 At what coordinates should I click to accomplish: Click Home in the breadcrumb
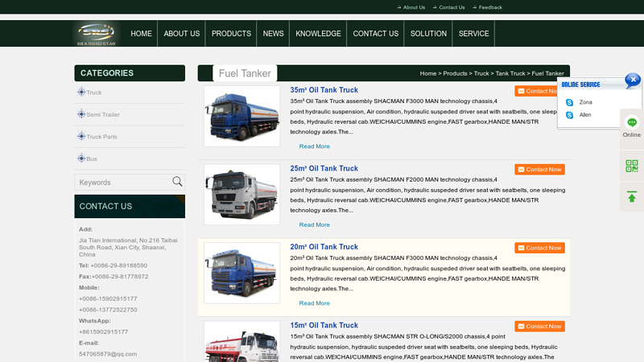pos(428,73)
